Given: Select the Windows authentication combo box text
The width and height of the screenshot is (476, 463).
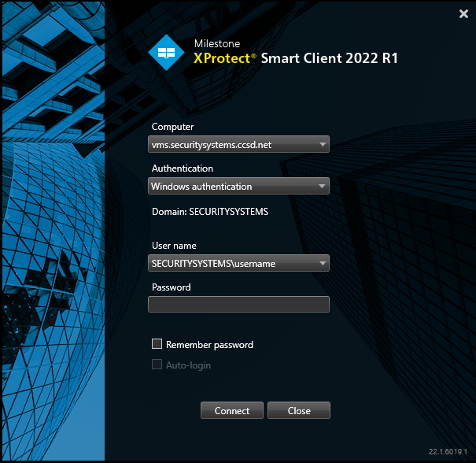Looking at the screenshot, I should (201, 187).
